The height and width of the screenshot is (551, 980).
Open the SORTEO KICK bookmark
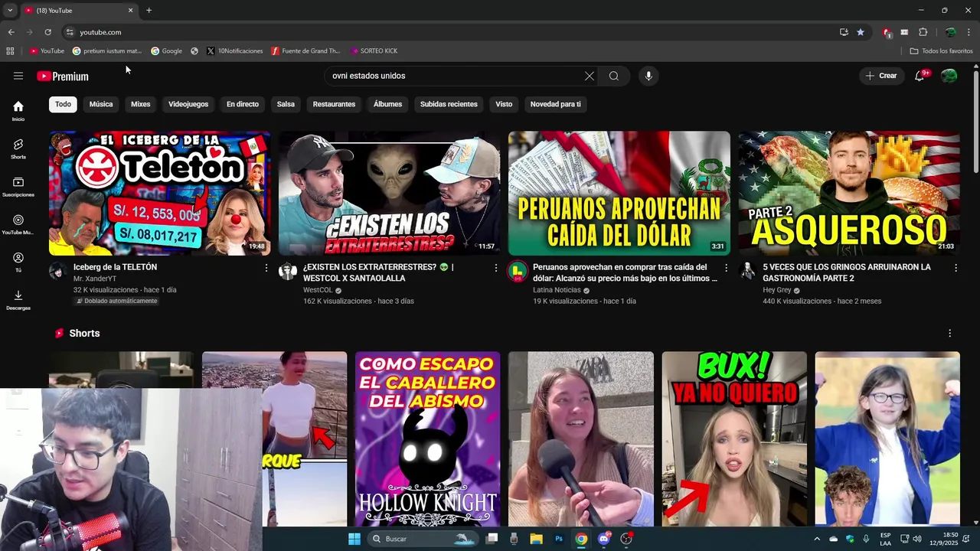pos(374,51)
